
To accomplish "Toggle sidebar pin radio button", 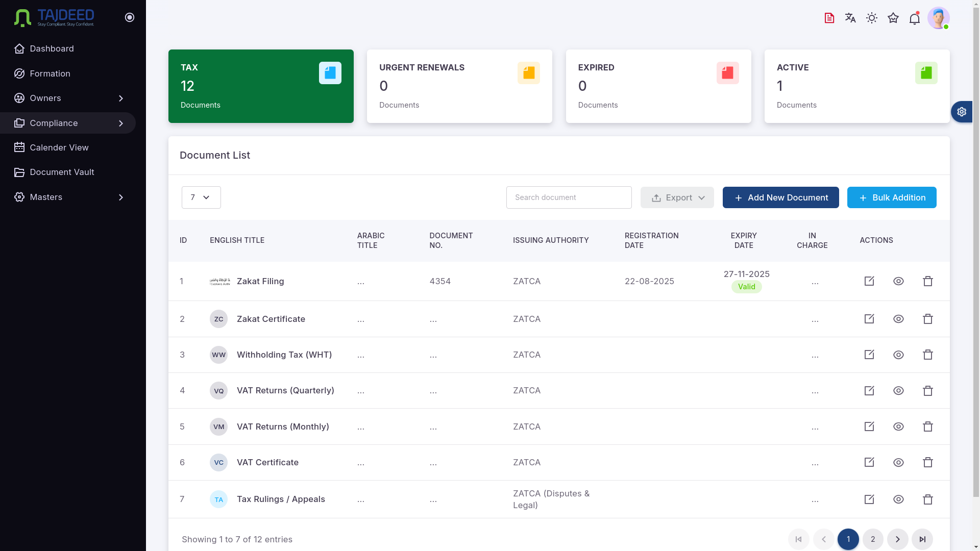I will 130,17.
